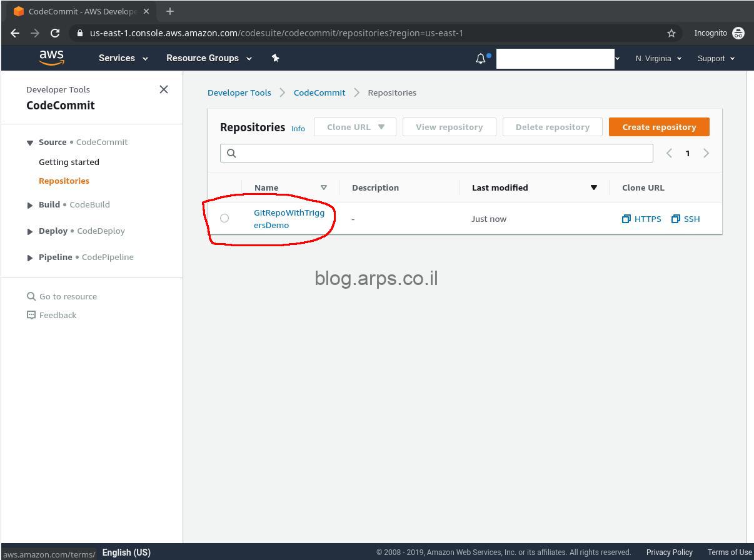Click the CodeCommit breadcrumb link
The image size is (754, 560).
[x=319, y=92]
